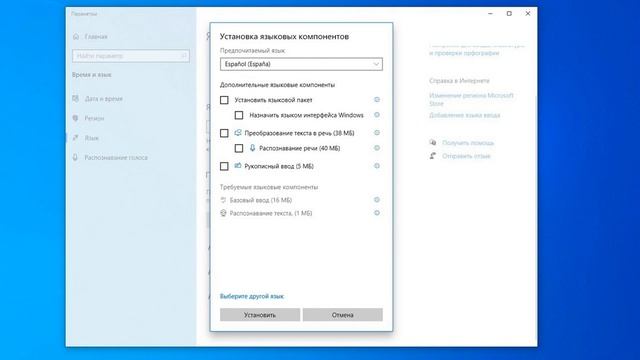The width and height of the screenshot is (640, 360).
Task: Select Язык in the Settings sidebar
Action: (92, 138)
